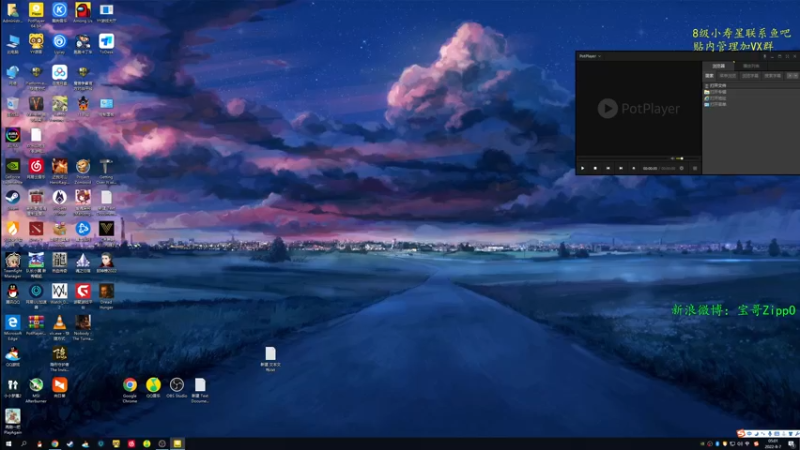800x450 pixels.
Task: Toggle PotPlayer's playlist panel button
Action: (x=694, y=168)
